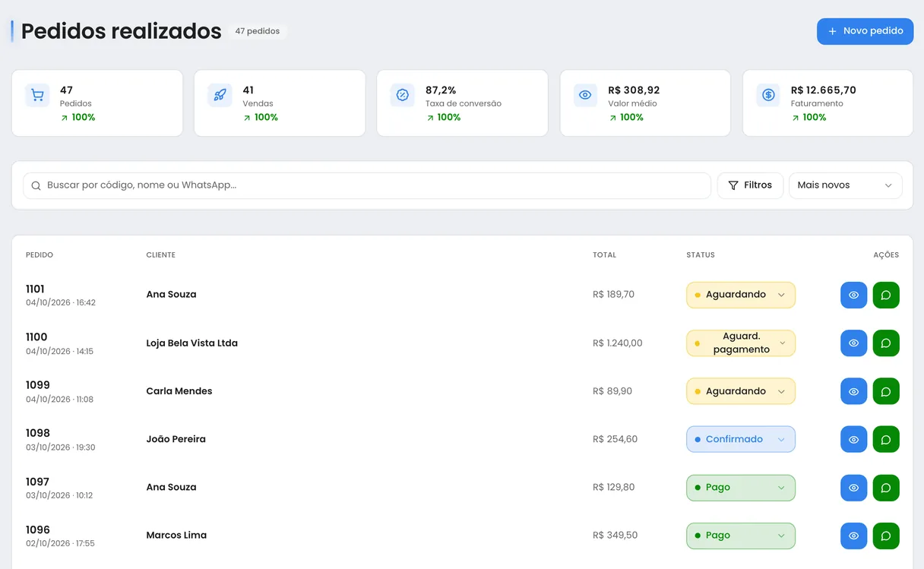
Task: Open Confirmado status dropdown for order 1098
Action: (x=741, y=439)
